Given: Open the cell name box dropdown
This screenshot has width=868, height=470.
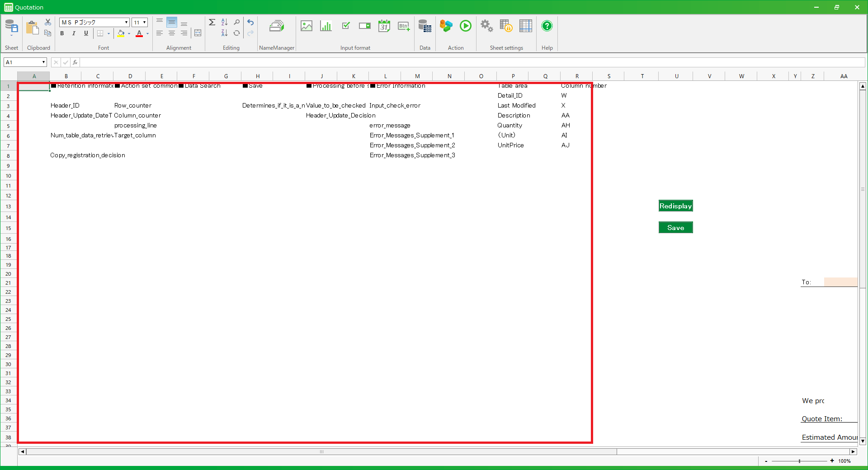Looking at the screenshot, I should [43, 62].
